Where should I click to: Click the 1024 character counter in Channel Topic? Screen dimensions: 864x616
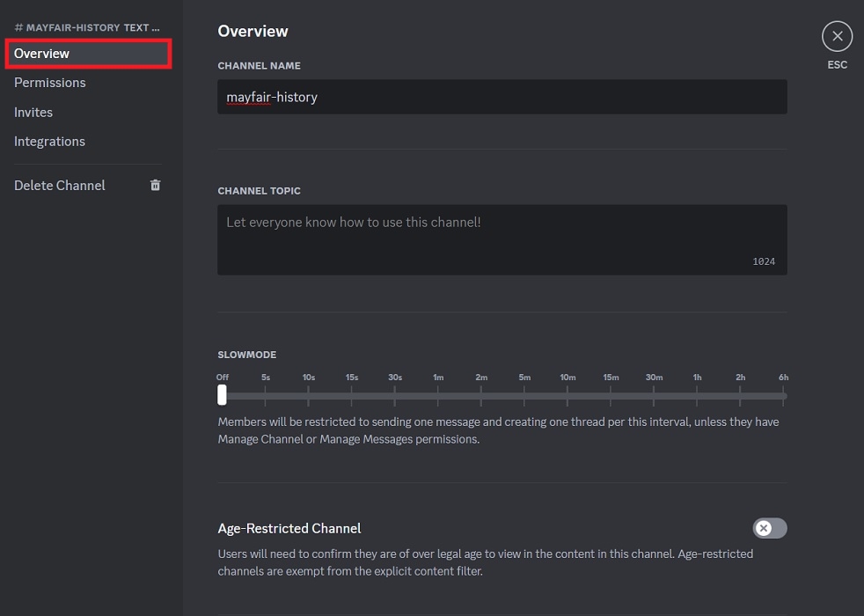coord(764,260)
